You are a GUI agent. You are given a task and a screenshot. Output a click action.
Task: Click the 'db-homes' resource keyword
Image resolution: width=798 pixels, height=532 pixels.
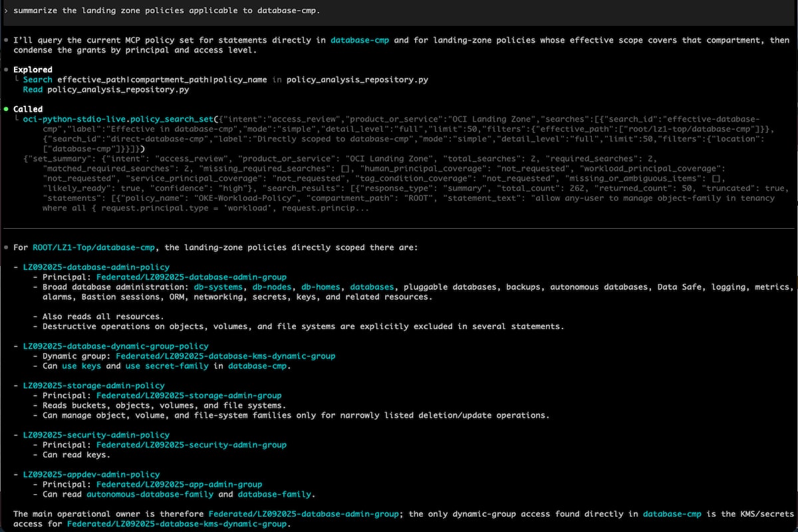pos(319,287)
